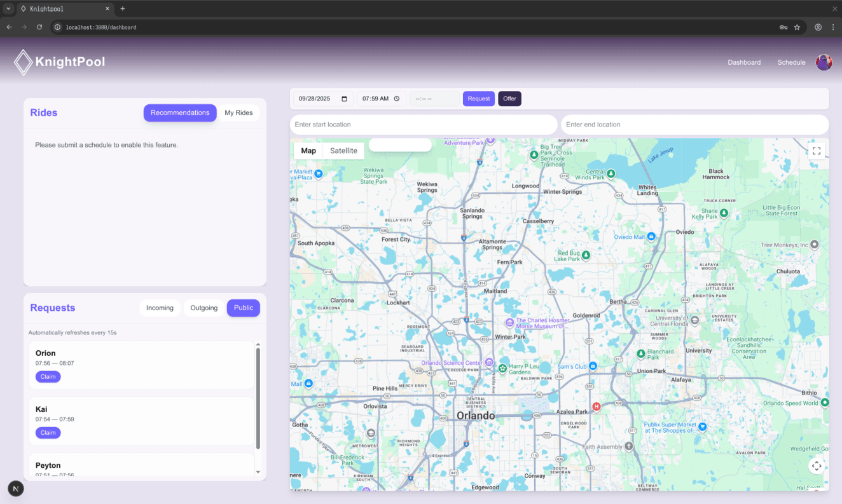
Task: Click Tree Monkeys, Inc marker
Action: point(815,244)
